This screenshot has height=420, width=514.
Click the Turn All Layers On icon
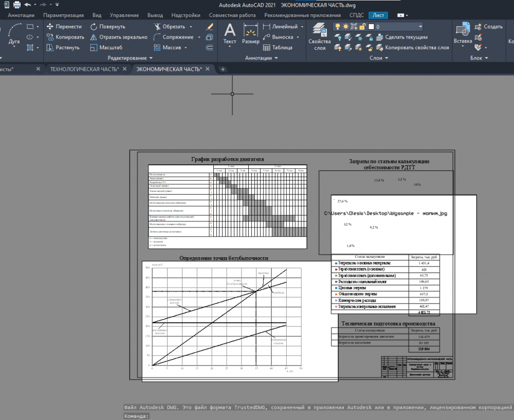pyautogui.click(x=338, y=47)
